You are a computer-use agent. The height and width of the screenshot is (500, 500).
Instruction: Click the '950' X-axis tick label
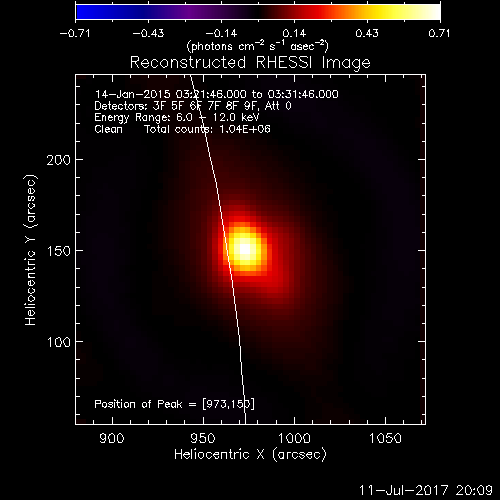[x=203, y=438]
